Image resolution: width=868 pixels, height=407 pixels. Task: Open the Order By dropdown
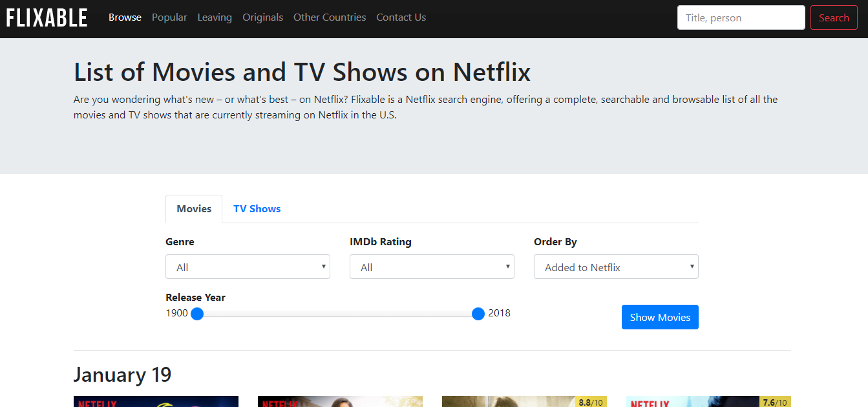click(x=616, y=267)
